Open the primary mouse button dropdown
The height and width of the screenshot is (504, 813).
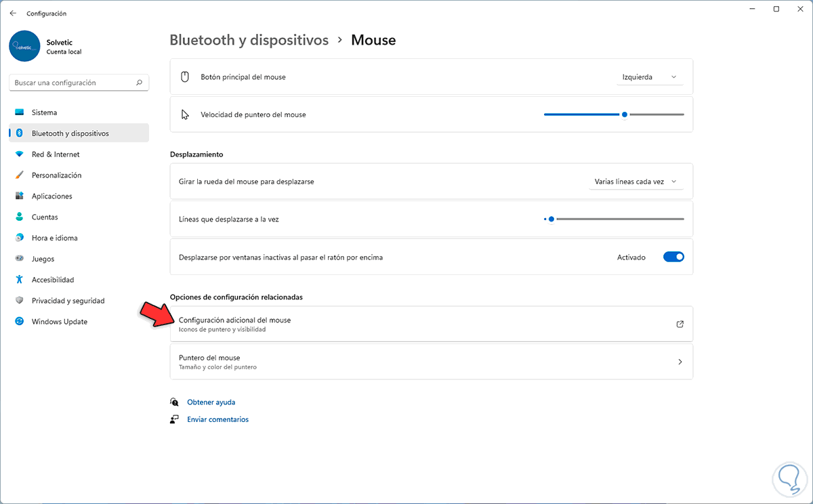click(x=649, y=77)
